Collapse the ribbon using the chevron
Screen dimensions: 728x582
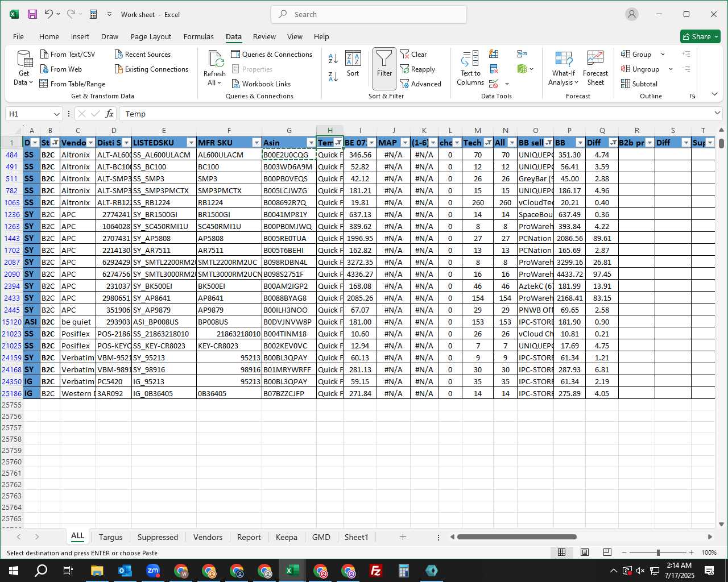tap(715, 94)
